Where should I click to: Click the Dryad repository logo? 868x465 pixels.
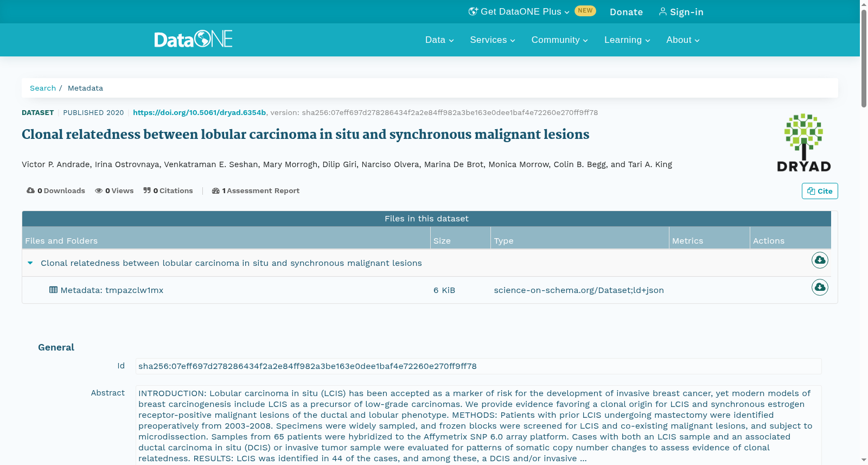point(804,143)
